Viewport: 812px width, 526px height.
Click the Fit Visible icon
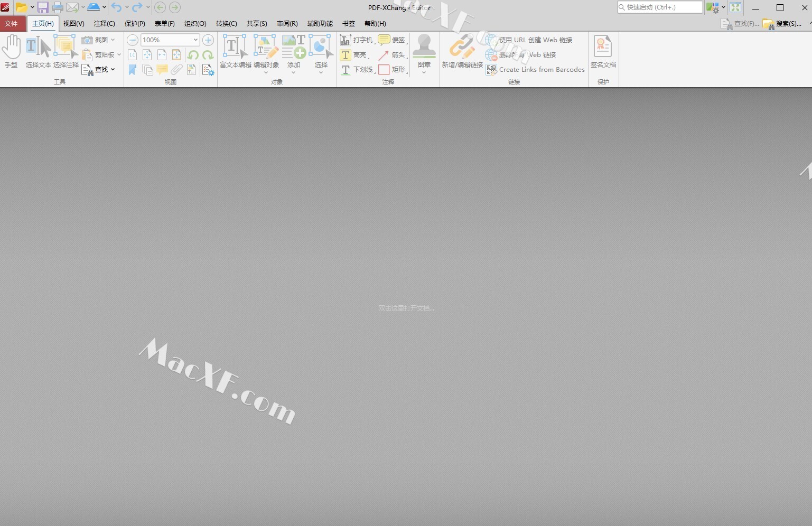177,54
